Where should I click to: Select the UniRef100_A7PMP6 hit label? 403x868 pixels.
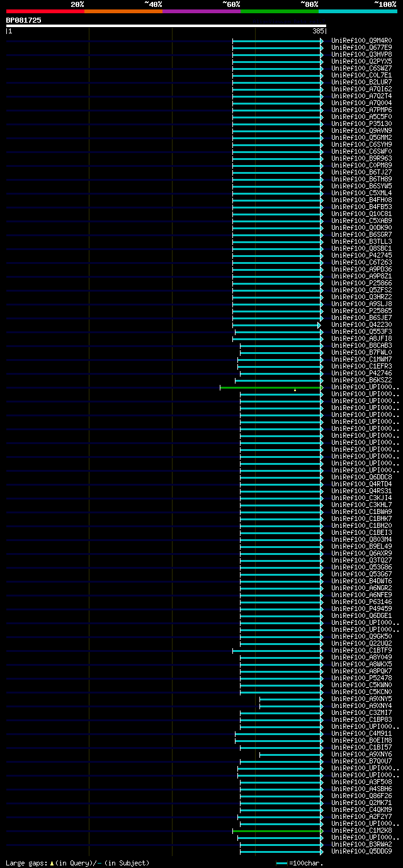361,110
